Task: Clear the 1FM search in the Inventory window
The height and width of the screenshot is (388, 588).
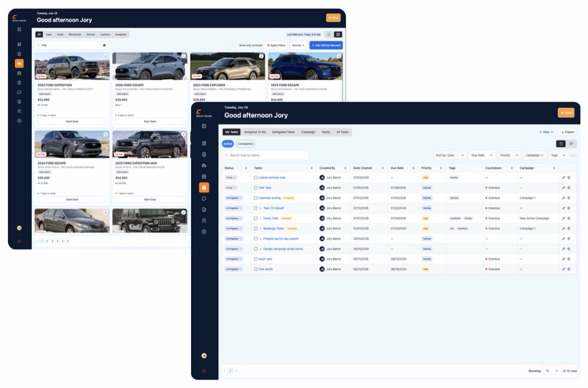Action: click(105, 45)
